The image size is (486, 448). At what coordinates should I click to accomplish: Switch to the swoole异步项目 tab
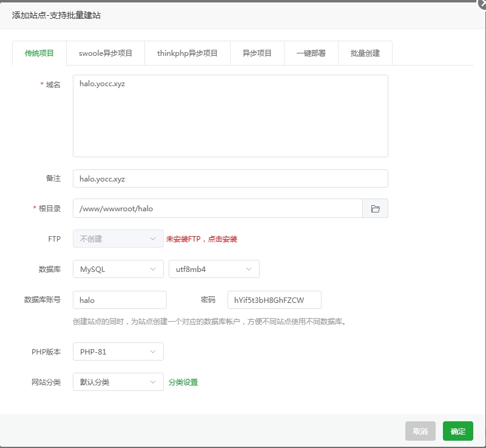point(105,53)
